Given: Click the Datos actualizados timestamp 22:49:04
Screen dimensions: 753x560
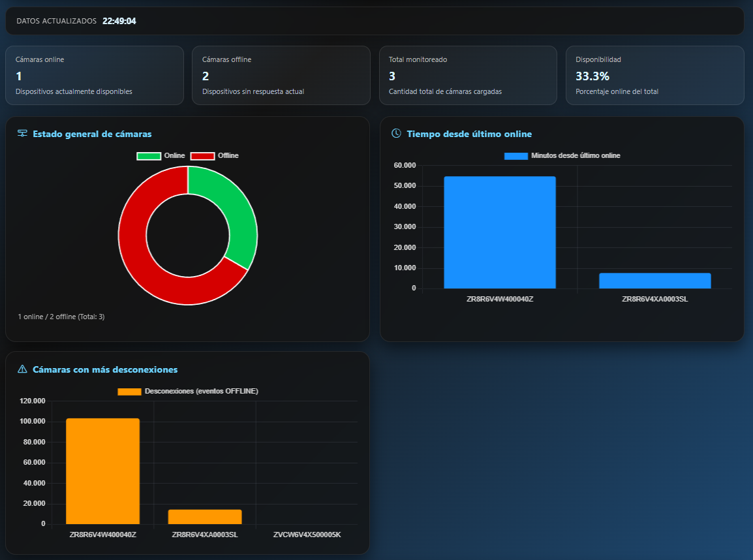Looking at the screenshot, I should click(x=119, y=21).
